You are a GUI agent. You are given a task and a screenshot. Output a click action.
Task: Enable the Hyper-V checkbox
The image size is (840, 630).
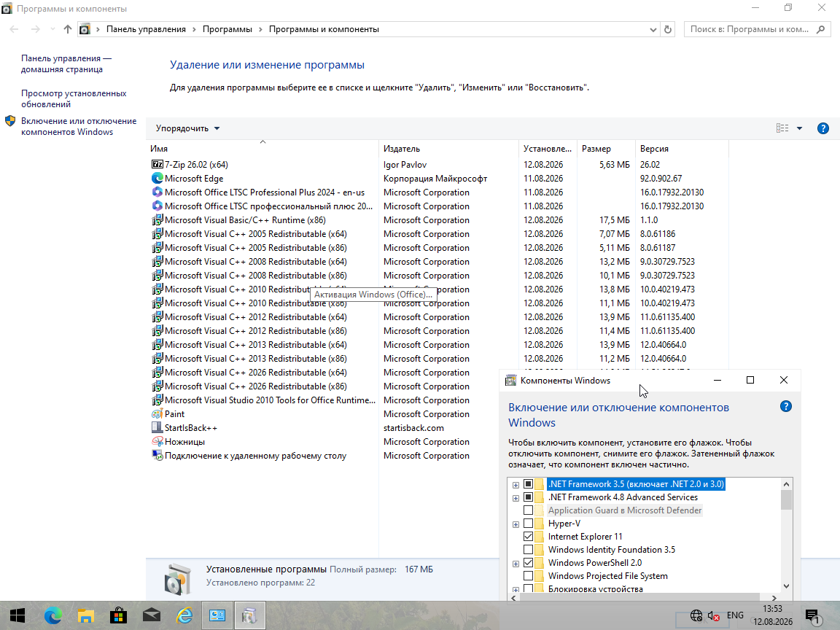click(x=528, y=524)
